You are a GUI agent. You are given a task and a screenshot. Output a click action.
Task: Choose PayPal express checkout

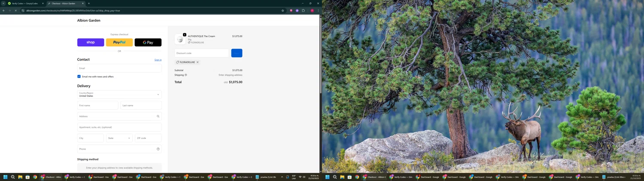click(119, 42)
